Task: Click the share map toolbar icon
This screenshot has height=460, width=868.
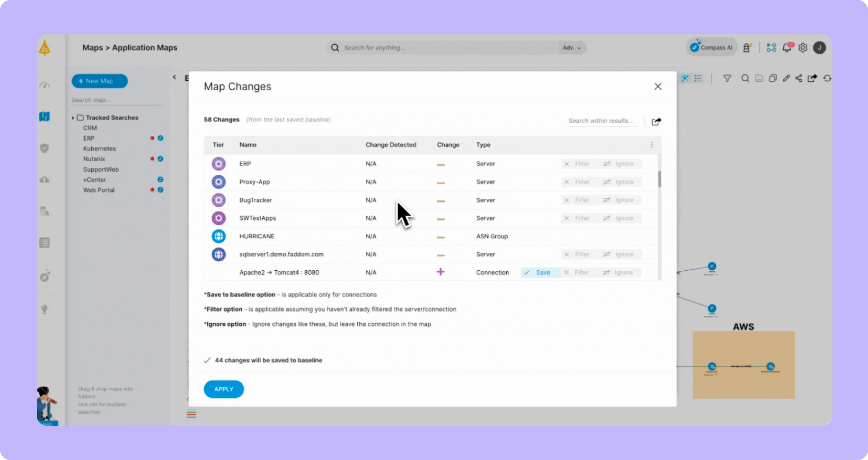Action: click(799, 79)
